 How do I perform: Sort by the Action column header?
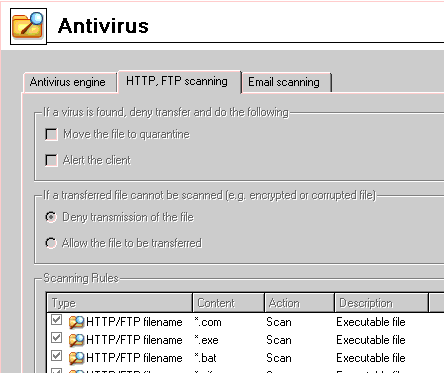pyautogui.click(x=300, y=303)
